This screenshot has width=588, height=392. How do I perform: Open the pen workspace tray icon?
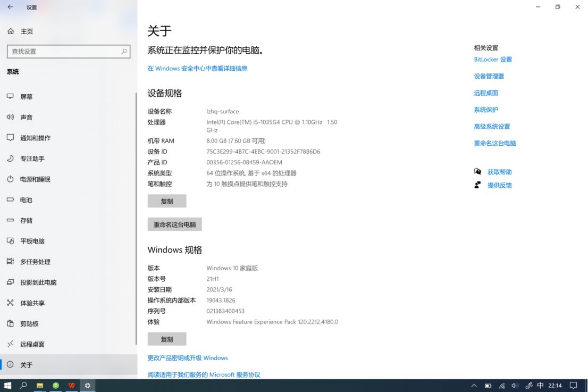click(528, 386)
